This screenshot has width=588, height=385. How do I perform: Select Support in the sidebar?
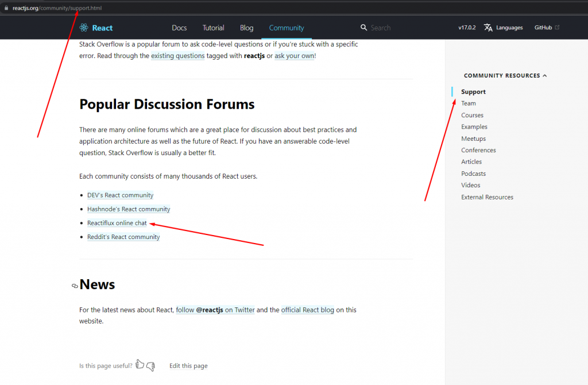pos(473,91)
